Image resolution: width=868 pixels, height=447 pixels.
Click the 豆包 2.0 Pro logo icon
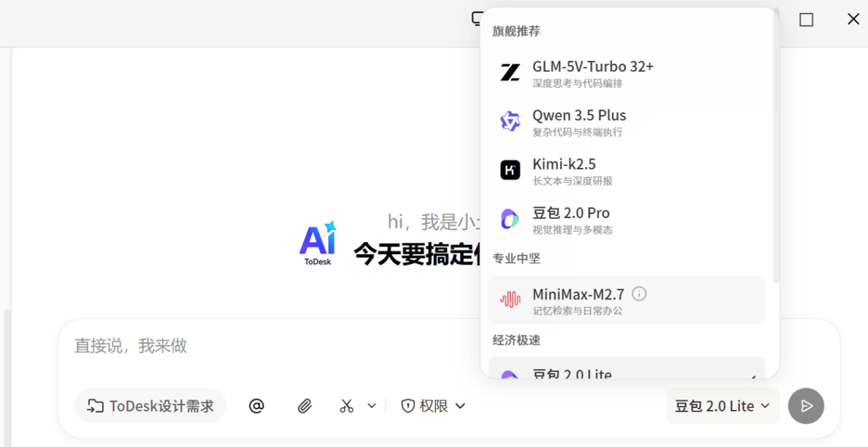pyautogui.click(x=510, y=219)
